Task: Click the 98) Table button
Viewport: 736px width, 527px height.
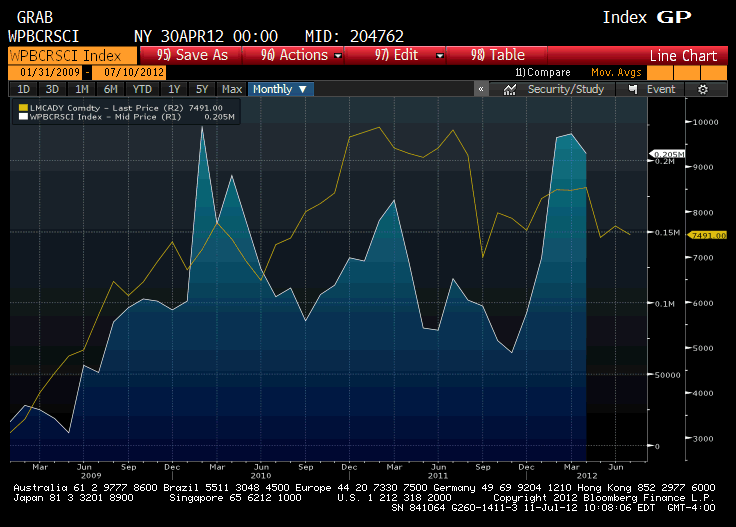Action: pyautogui.click(x=498, y=55)
